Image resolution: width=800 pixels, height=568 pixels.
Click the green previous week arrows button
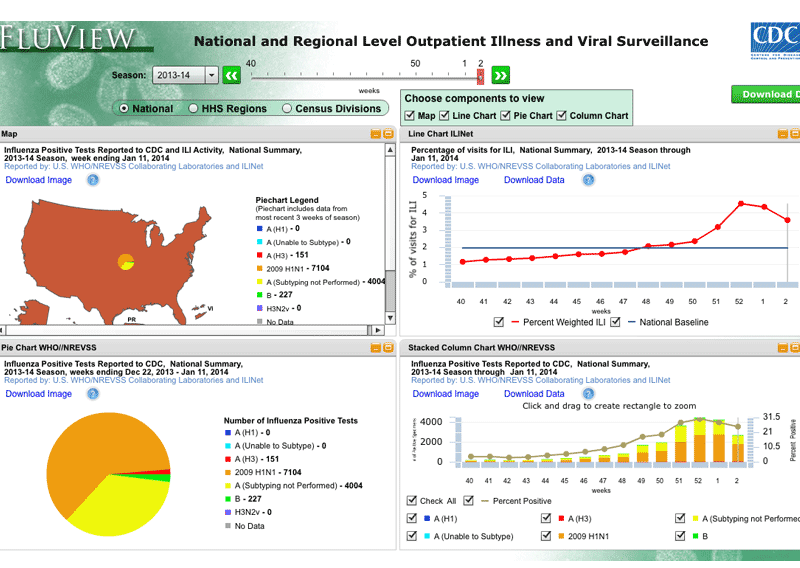click(x=232, y=76)
